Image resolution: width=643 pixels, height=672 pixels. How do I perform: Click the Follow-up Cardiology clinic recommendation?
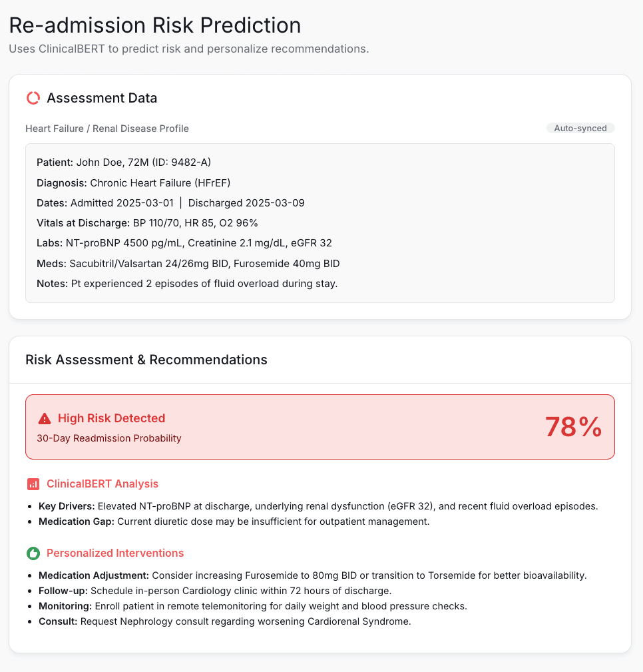215,591
